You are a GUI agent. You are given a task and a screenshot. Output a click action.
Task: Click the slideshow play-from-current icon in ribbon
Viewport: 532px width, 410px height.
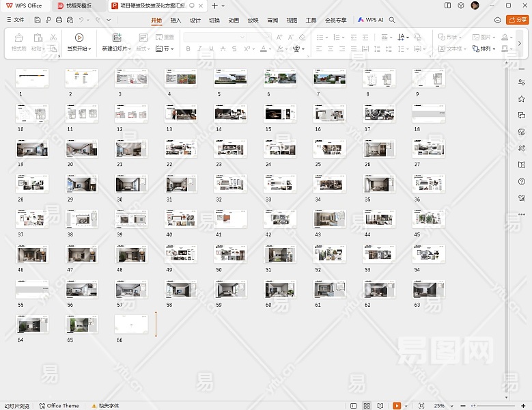point(79,38)
